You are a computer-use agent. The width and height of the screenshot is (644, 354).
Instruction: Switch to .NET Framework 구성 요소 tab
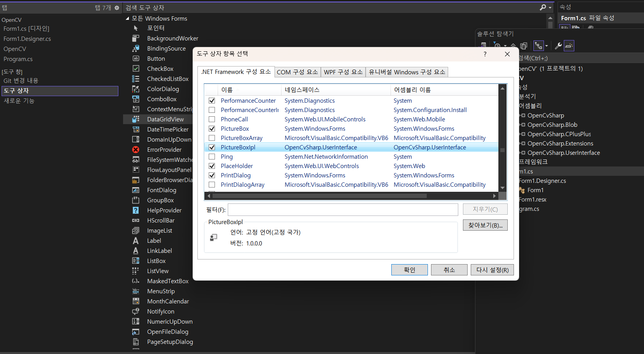coord(236,72)
